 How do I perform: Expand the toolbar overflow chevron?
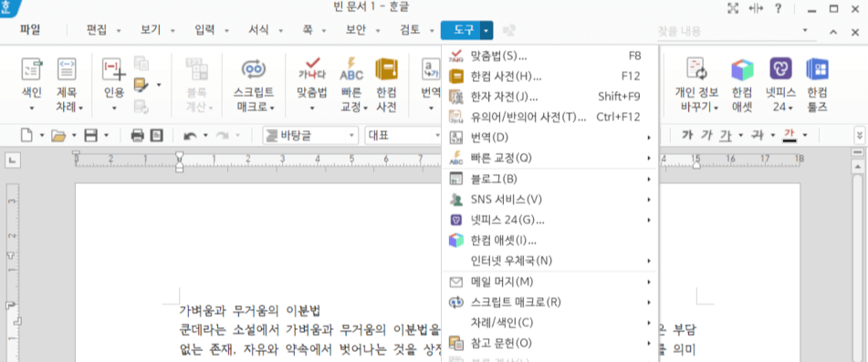click(x=859, y=135)
